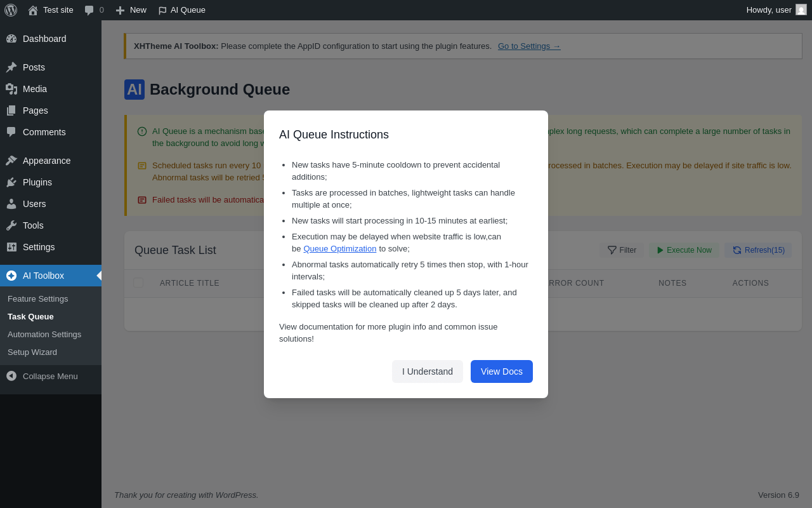
Task: Open Feature Settings submenu item
Action: click(x=37, y=298)
